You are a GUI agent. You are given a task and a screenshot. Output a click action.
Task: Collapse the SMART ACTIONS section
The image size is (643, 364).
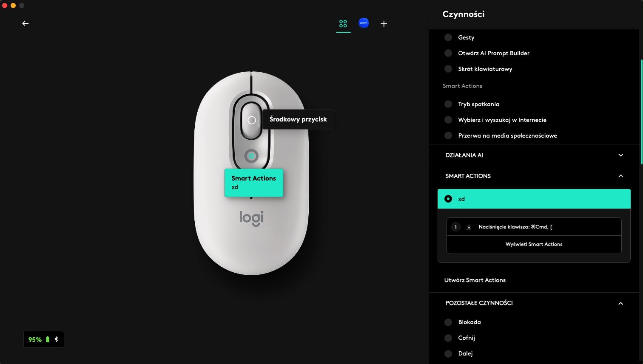click(x=534, y=176)
